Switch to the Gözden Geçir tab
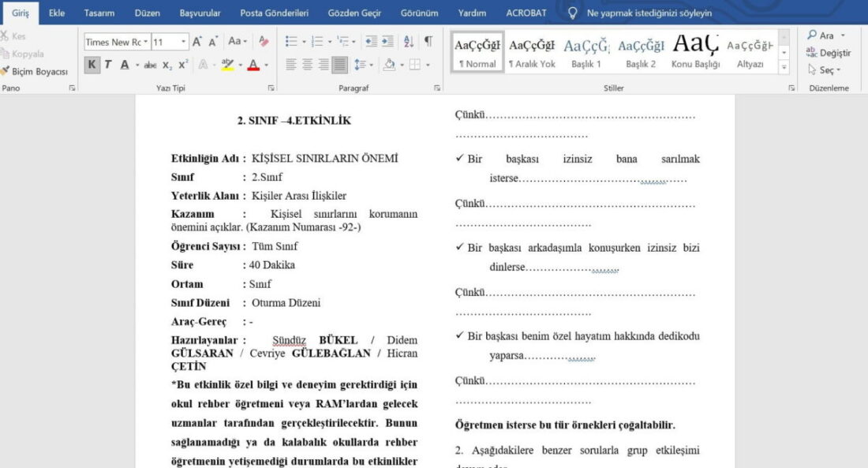This screenshot has height=468, width=868. [354, 13]
